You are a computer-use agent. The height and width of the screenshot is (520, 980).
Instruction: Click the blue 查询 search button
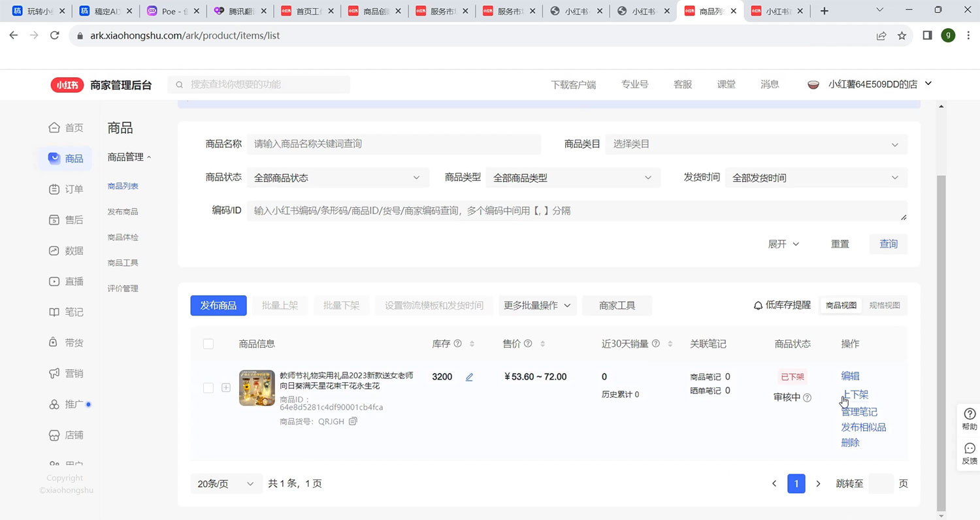click(888, 243)
